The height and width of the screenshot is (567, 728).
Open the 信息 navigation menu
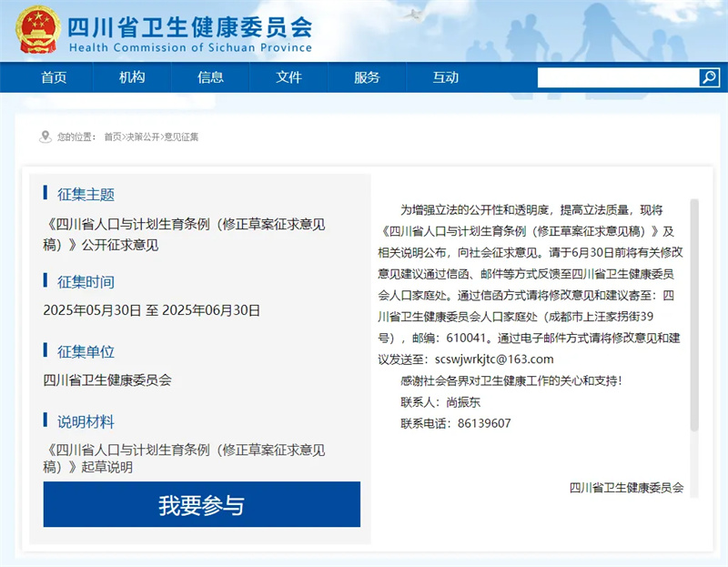coord(211,77)
